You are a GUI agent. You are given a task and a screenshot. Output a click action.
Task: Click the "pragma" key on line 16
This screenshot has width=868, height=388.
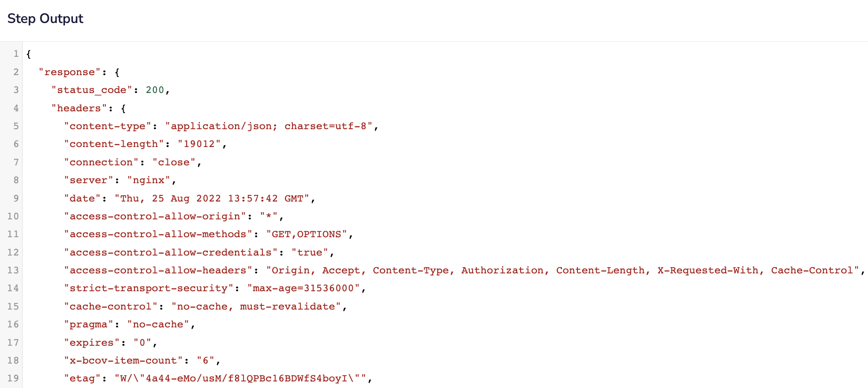coord(88,325)
